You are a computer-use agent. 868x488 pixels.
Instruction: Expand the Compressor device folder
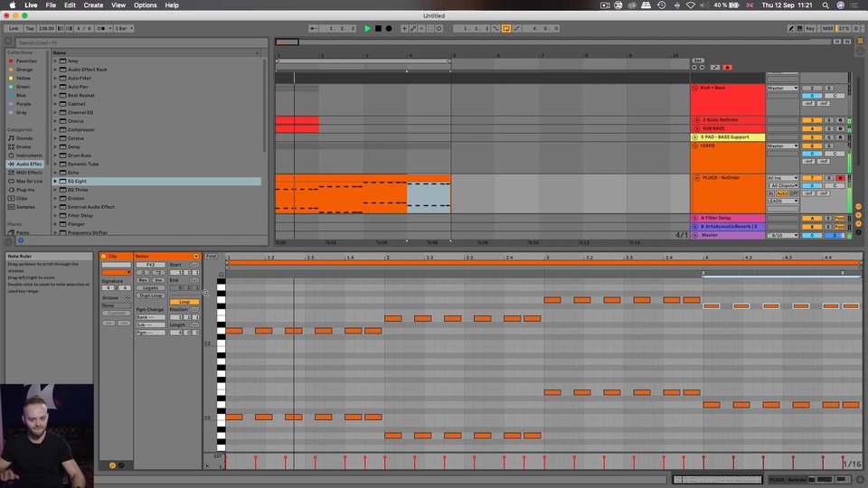coord(55,129)
